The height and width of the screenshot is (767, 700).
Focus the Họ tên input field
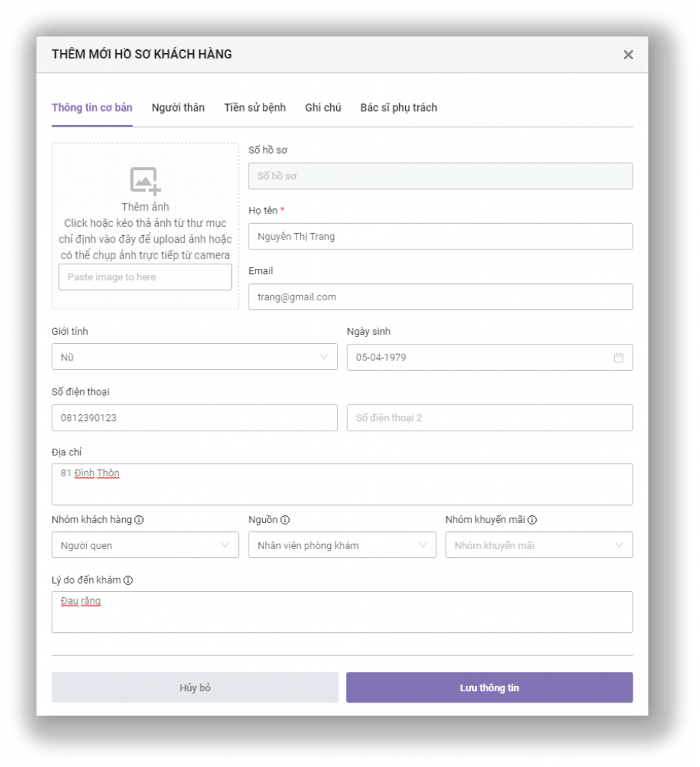coord(440,236)
